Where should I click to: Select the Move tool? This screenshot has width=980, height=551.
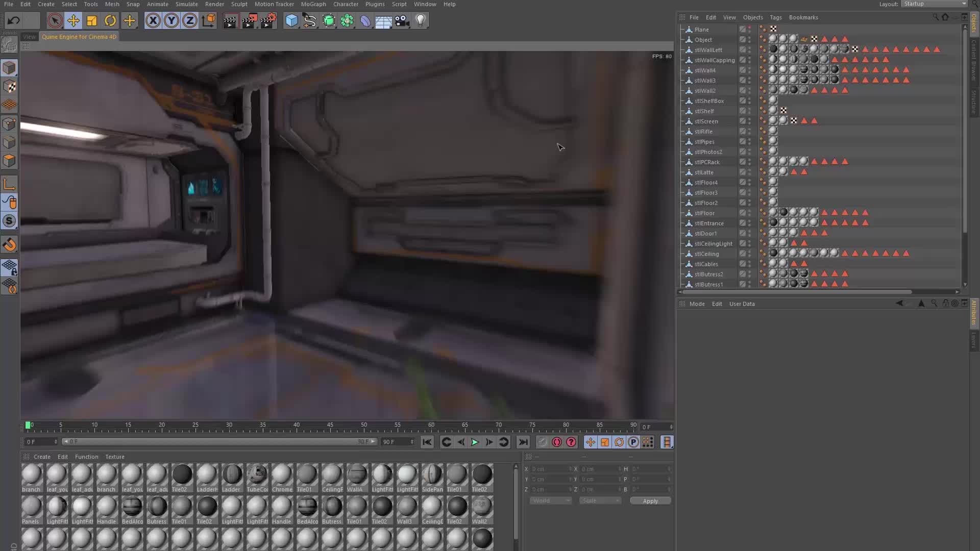(x=73, y=21)
